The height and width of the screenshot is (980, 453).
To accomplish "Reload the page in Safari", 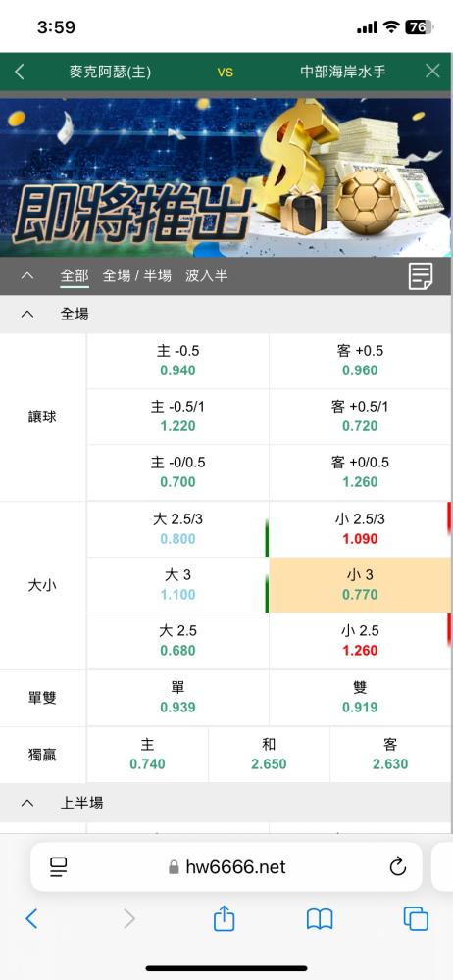I will pos(397,867).
